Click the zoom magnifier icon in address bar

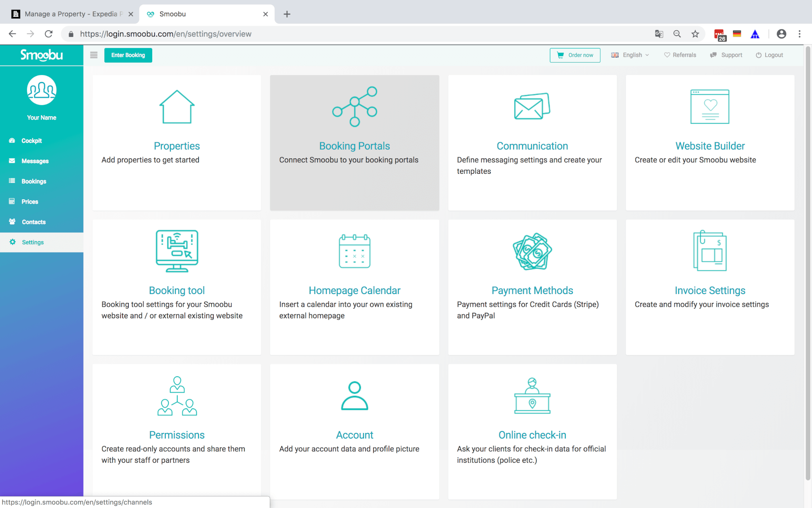tap(677, 34)
